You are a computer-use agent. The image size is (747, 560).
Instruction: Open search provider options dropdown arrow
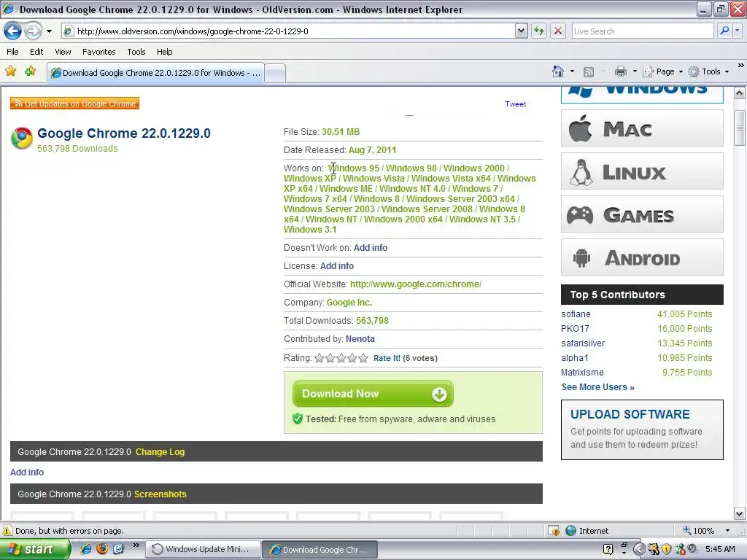click(737, 31)
